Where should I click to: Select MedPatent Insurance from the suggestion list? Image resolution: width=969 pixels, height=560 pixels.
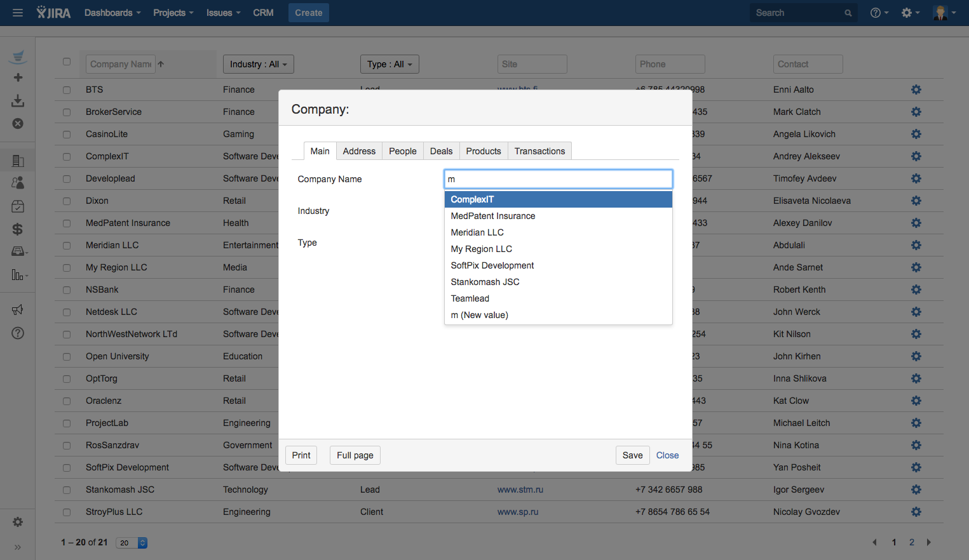click(493, 216)
